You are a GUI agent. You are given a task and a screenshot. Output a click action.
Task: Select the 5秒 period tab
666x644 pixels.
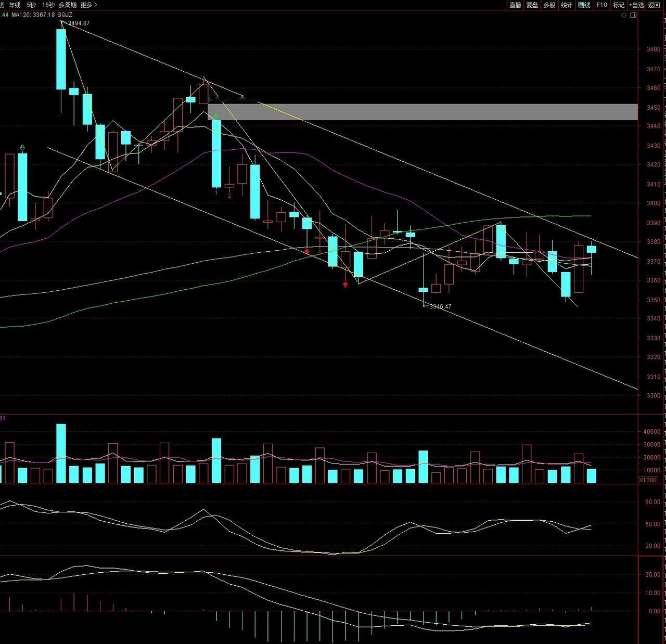pos(31,5)
